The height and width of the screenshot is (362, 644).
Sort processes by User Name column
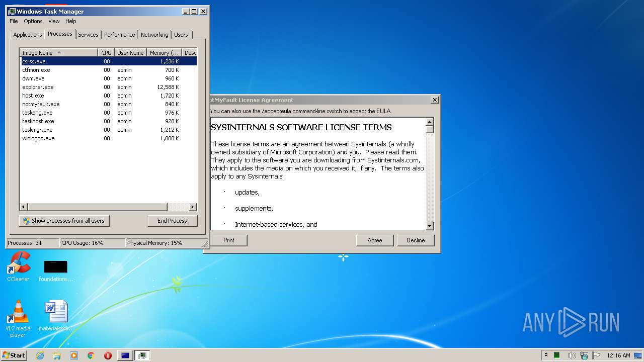pos(130,53)
